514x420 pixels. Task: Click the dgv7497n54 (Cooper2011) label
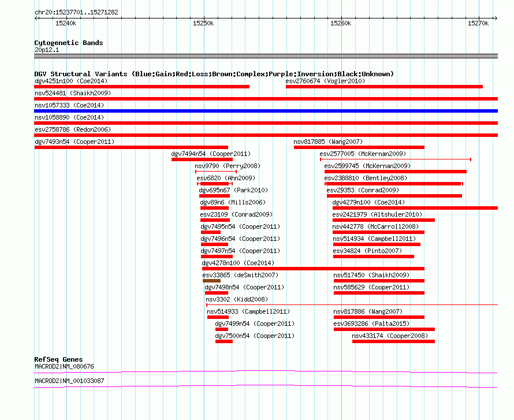coord(240,251)
